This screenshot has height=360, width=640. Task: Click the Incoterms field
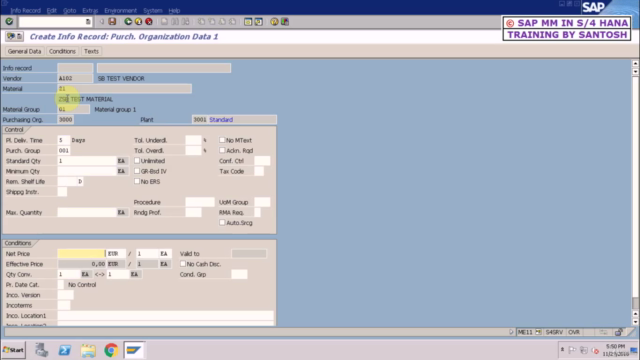(64, 305)
